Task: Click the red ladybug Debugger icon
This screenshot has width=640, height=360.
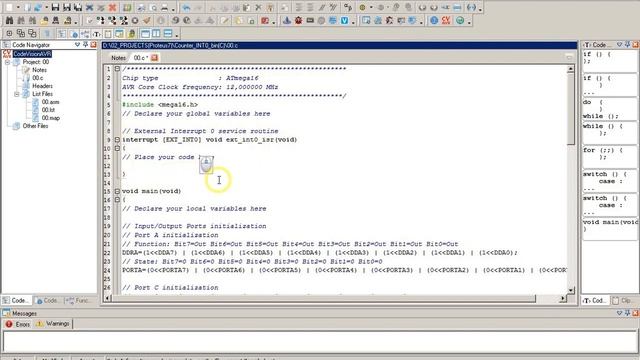Action: pyautogui.click(x=298, y=20)
